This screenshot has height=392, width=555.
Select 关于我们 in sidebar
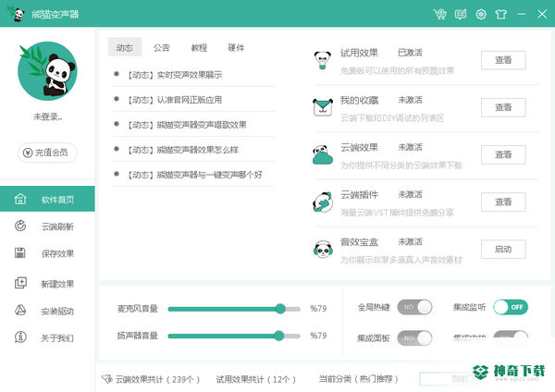(x=47, y=337)
